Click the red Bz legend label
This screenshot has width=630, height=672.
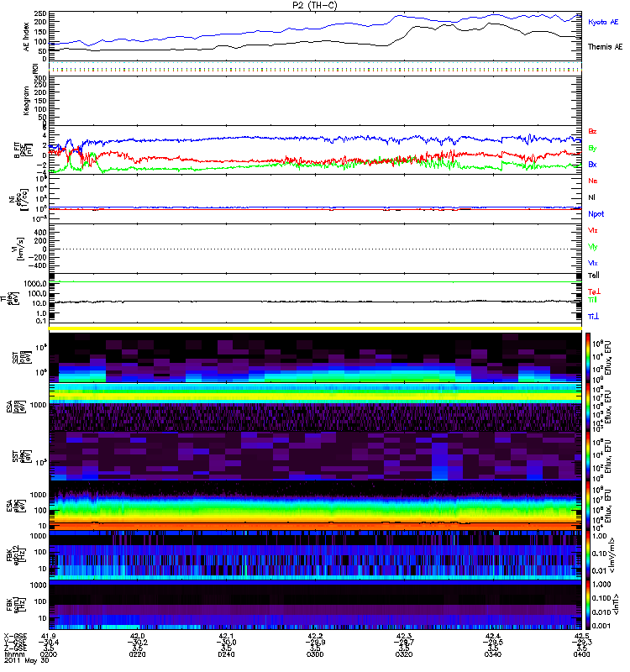click(x=592, y=131)
